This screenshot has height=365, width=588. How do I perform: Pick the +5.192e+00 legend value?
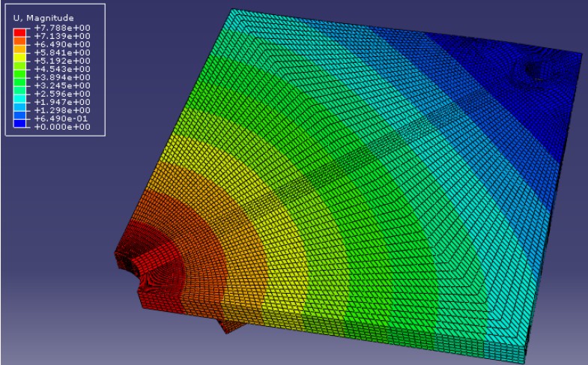(62, 61)
